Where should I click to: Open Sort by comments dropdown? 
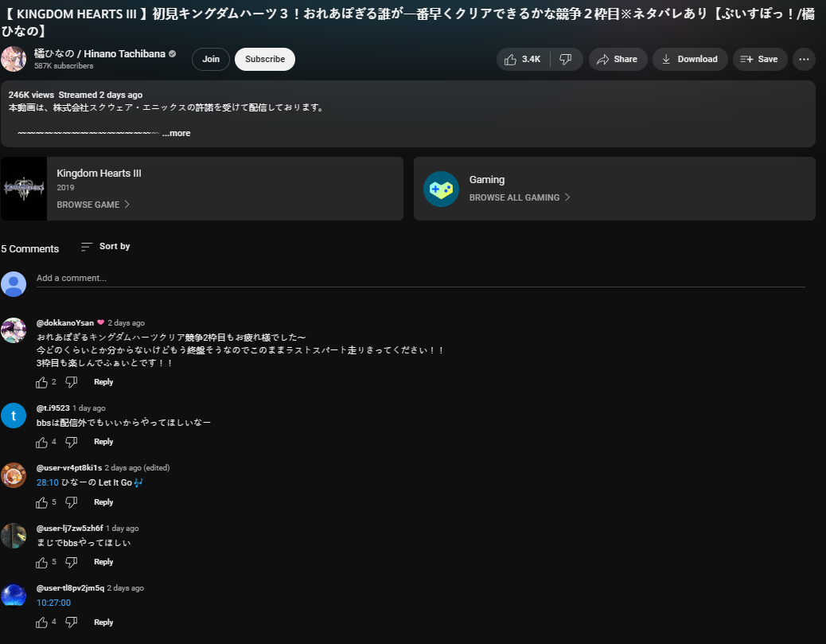pyautogui.click(x=105, y=246)
